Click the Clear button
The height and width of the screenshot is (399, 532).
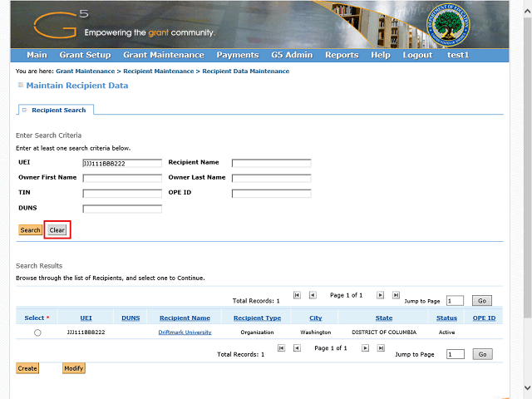click(x=57, y=230)
